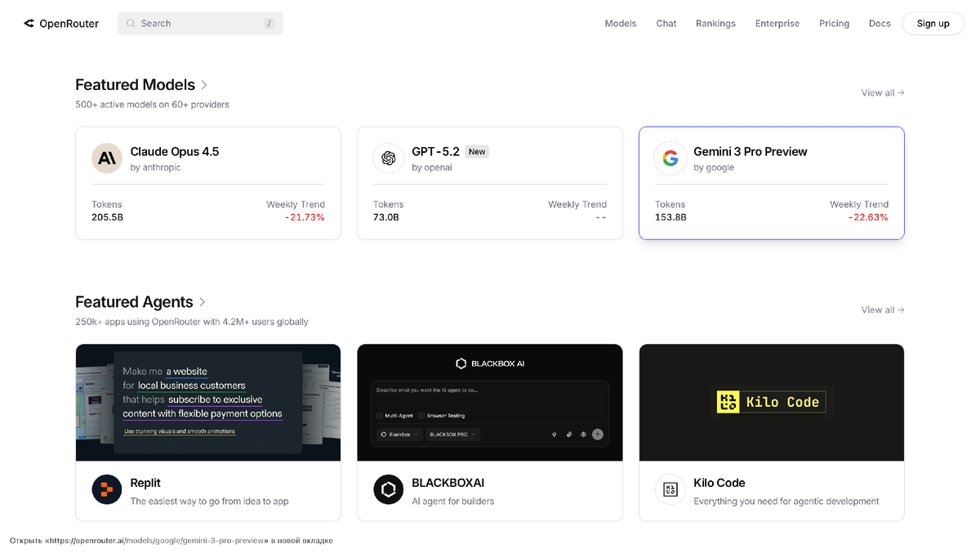Click the New badge beside GPT-5.2
The width and height of the screenshot is (980, 553).
pos(477,152)
